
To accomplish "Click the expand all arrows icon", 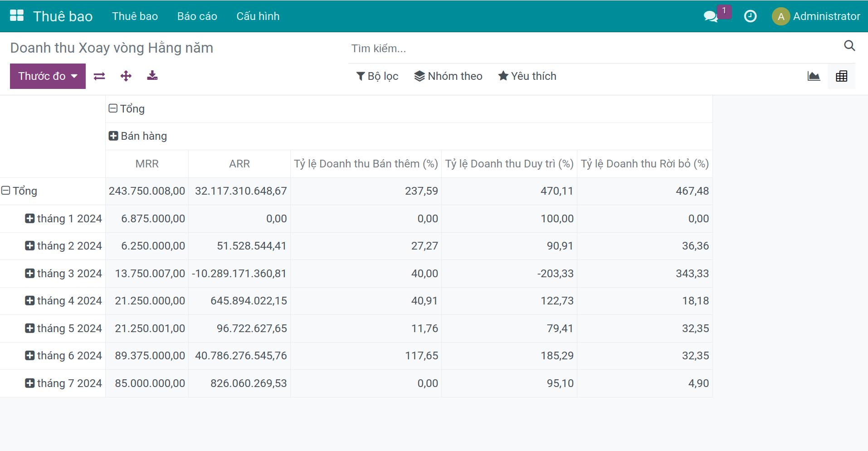I will (x=126, y=76).
